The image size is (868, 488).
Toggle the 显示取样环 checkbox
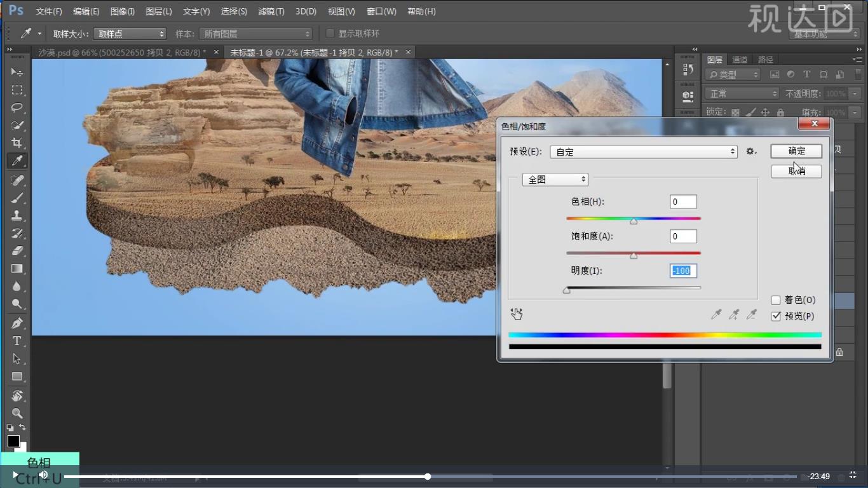tap(330, 34)
